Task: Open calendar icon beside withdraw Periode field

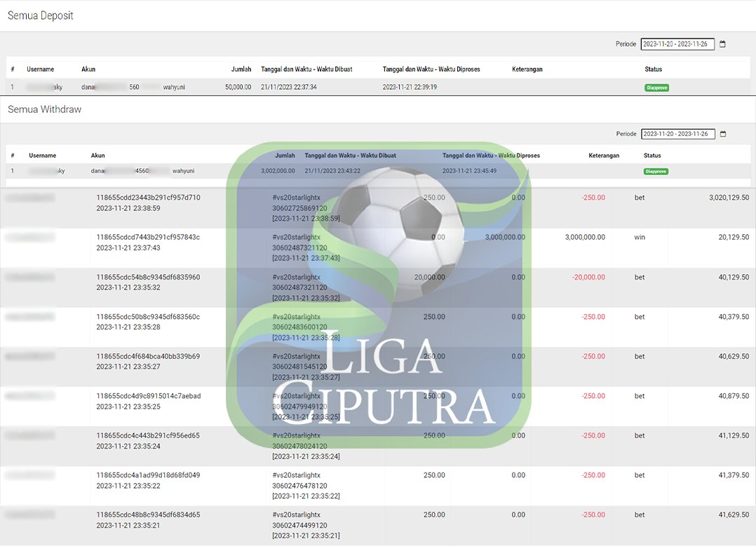Action: click(x=723, y=134)
